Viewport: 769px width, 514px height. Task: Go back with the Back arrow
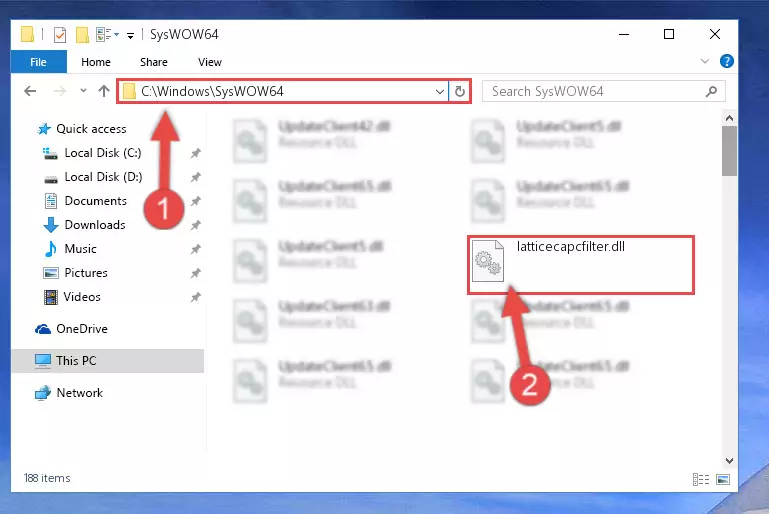pos(30,91)
